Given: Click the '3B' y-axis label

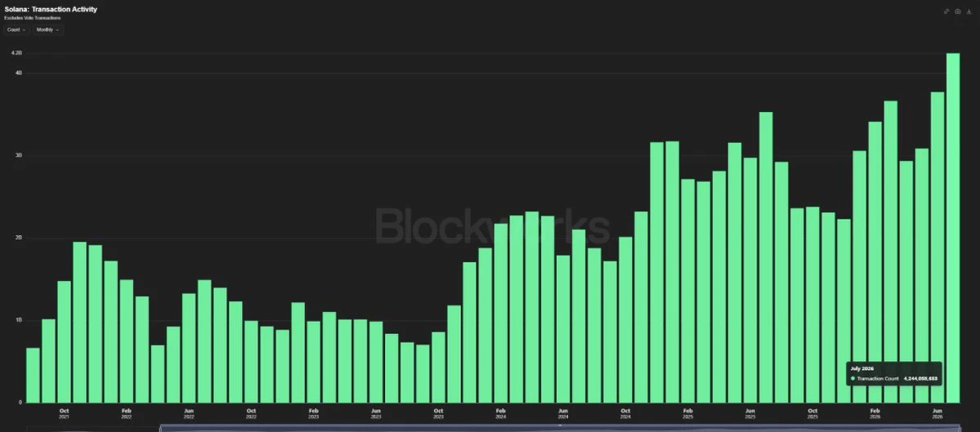Looking at the screenshot, I should tap(19, 155).
